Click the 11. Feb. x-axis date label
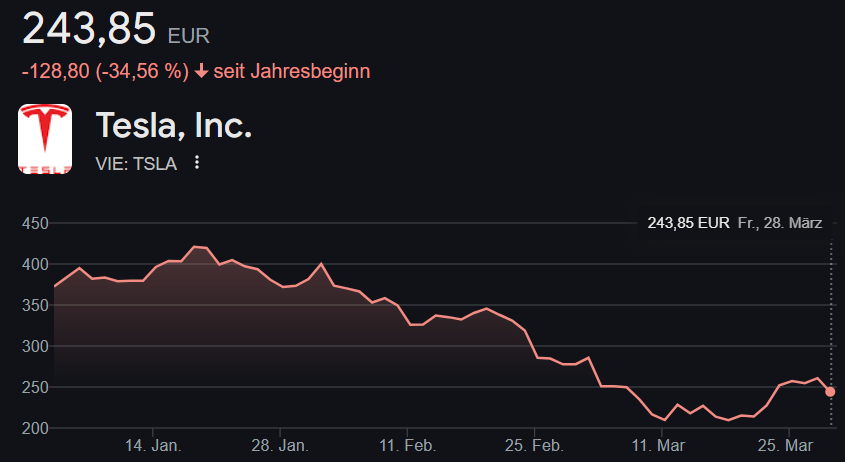This screenshot has width=845, height=462. click(407, 446)
